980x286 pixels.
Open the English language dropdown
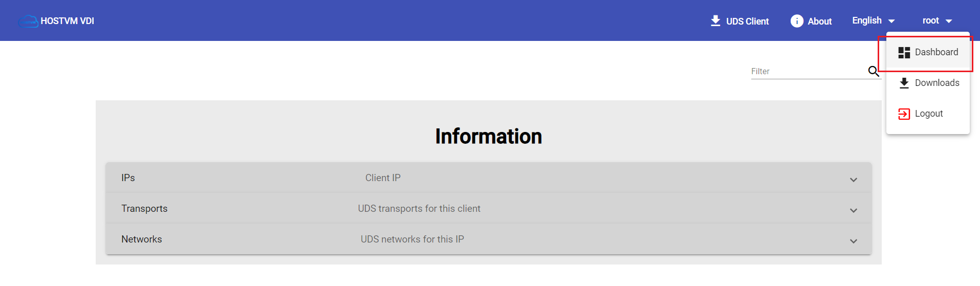873,21
